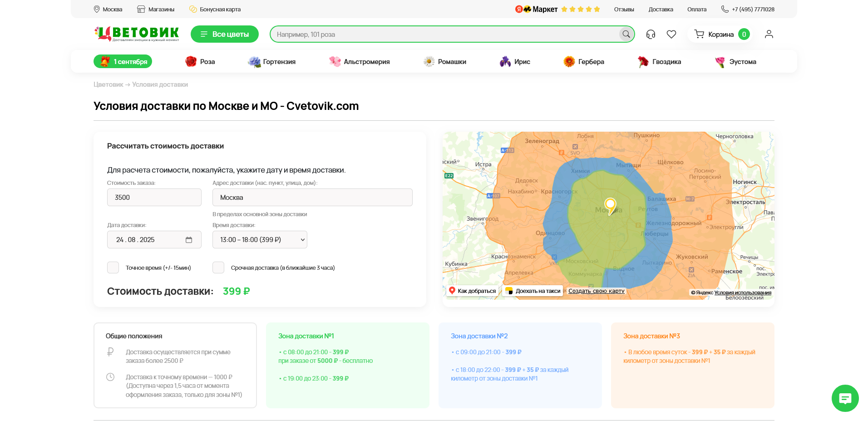Click the yellow map location pin
This screenshot has width=868, height=421.
click(x=610, y=205)
